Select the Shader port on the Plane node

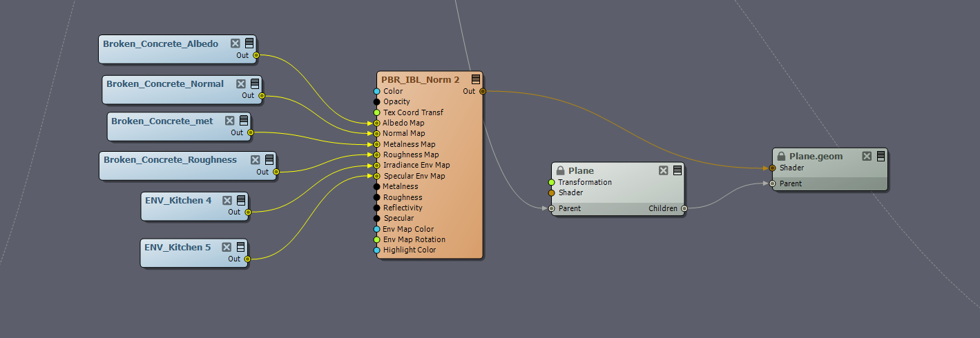click(551, 192)
